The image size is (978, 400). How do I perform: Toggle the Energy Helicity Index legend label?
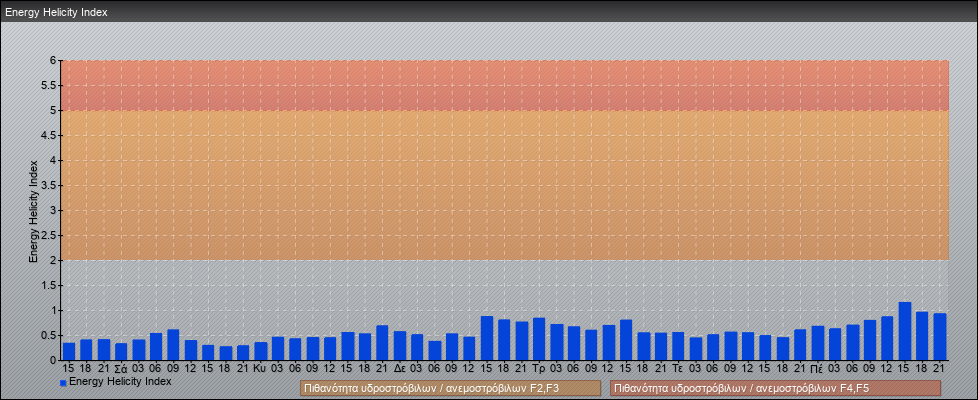click(x=120, y=382)
